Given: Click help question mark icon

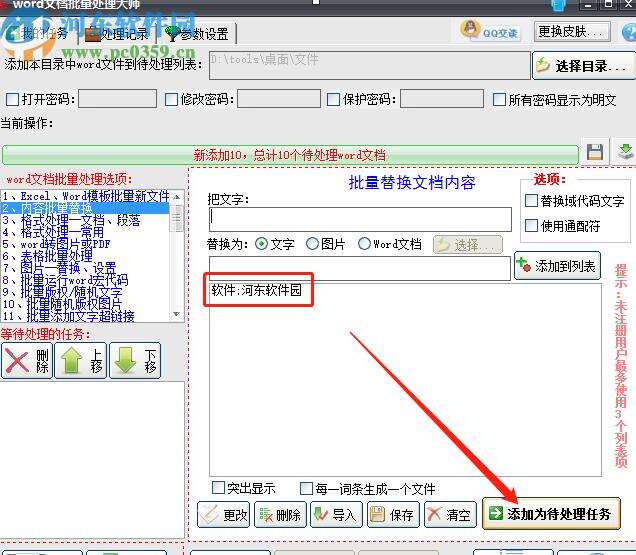Looking at the screenshot, I should (630, 32).
